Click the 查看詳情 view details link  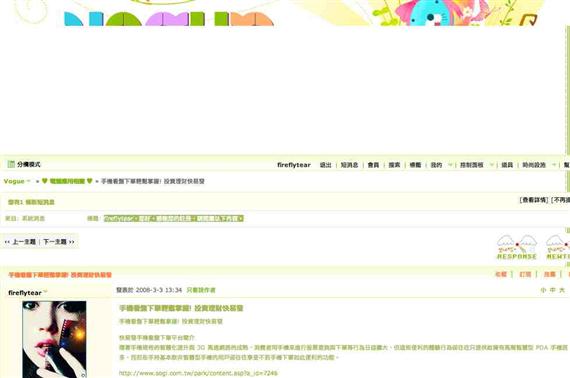(x=534, y=200)
